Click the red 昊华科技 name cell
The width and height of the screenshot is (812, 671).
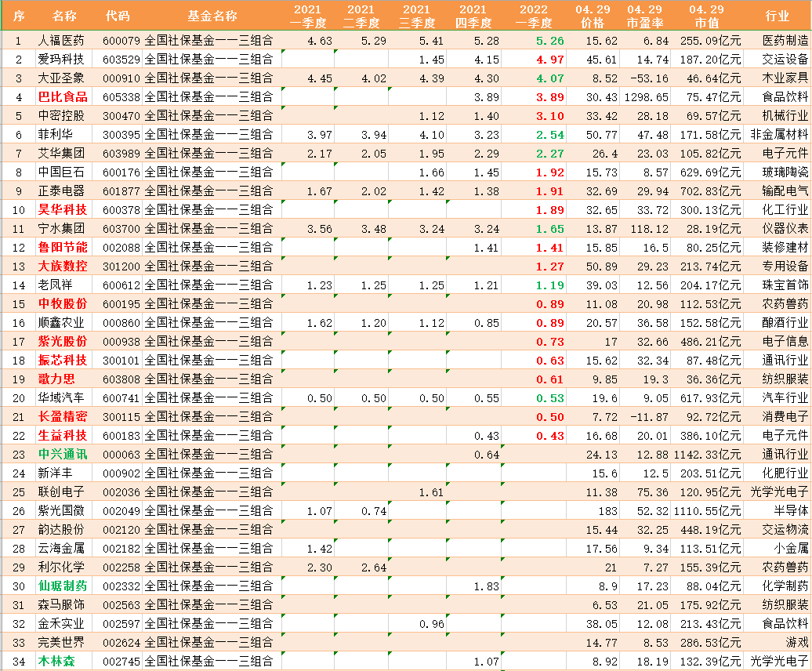(x=63, y=210)
